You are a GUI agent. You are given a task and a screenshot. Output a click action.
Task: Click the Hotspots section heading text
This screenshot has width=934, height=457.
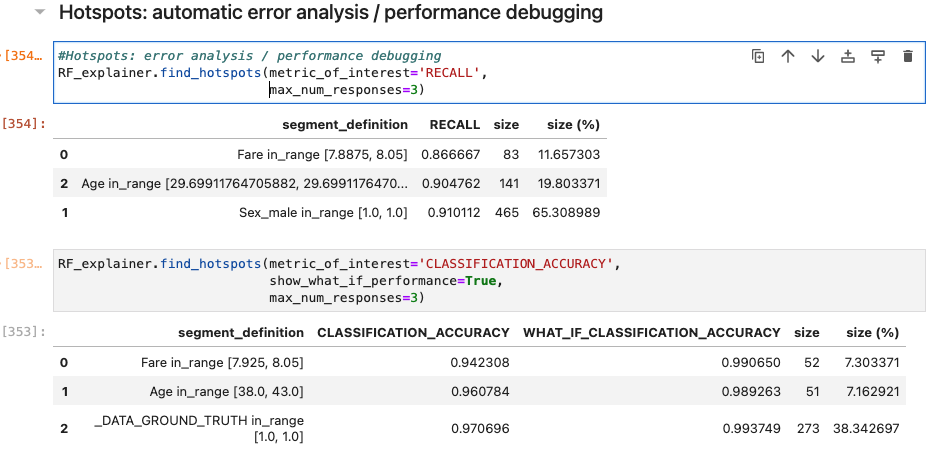pyautogui.click(x=331, y=12)
